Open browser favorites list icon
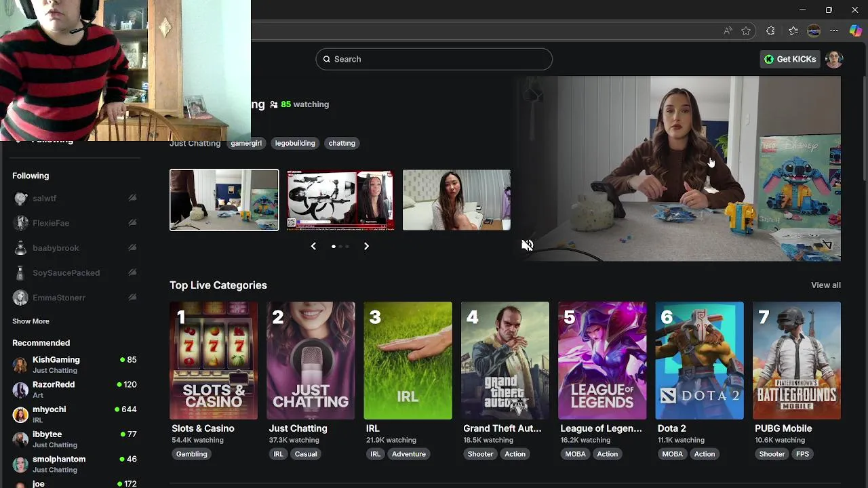868x488 pixels. (793, 30)
